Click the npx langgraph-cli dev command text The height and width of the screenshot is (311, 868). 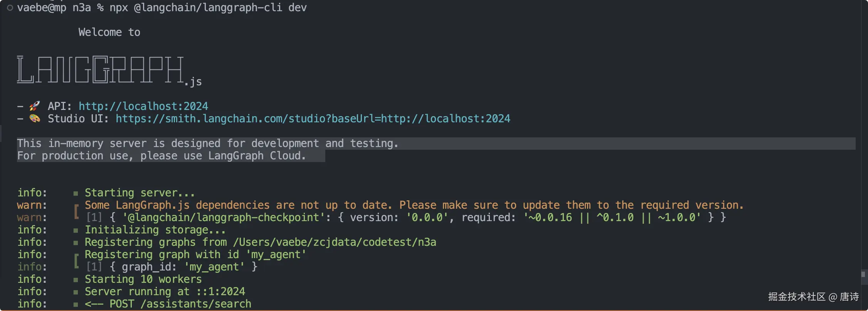point(208,8)
